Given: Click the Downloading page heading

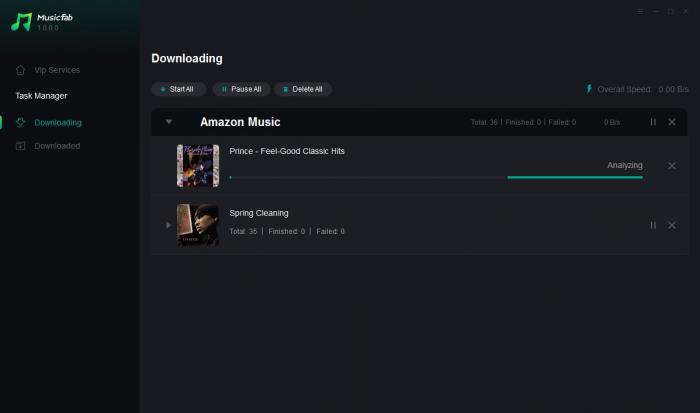Looking at the screenshot, I should 187,58.
